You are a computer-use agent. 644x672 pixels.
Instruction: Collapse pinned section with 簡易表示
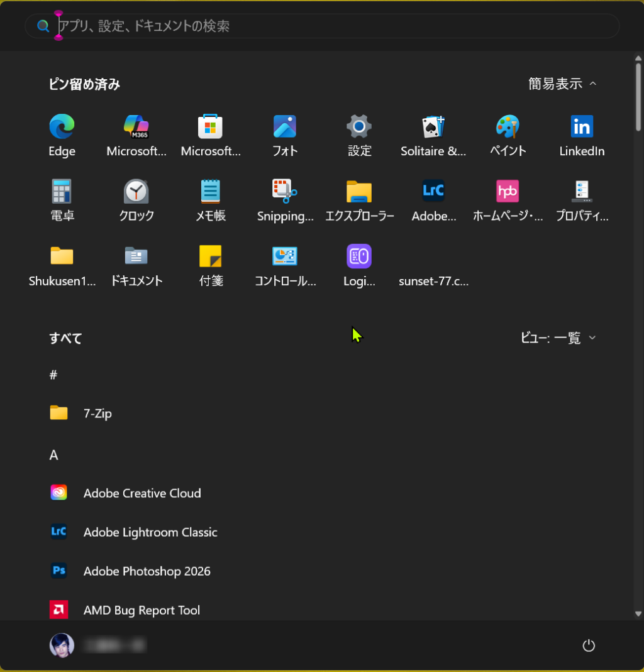click(x=562, y=84)
